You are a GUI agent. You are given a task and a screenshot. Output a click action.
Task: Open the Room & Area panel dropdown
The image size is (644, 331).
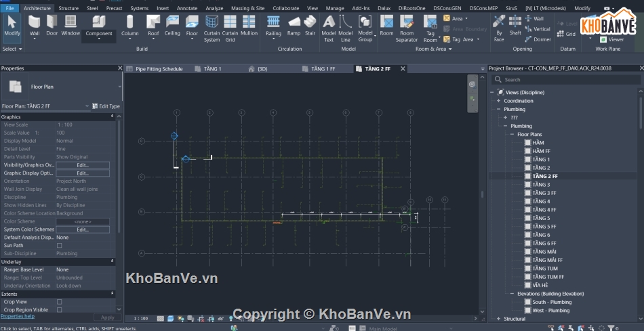[x=433, y=49]
